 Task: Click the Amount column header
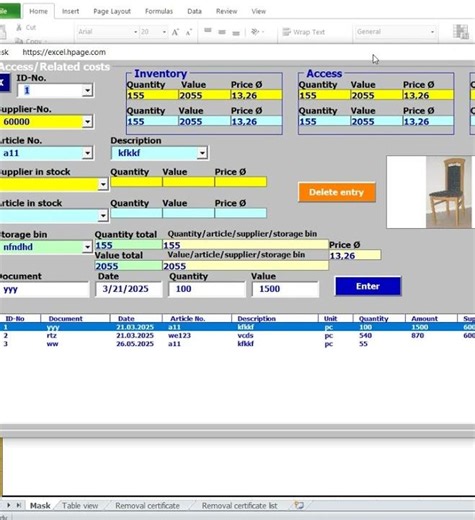tap(431, 318)
